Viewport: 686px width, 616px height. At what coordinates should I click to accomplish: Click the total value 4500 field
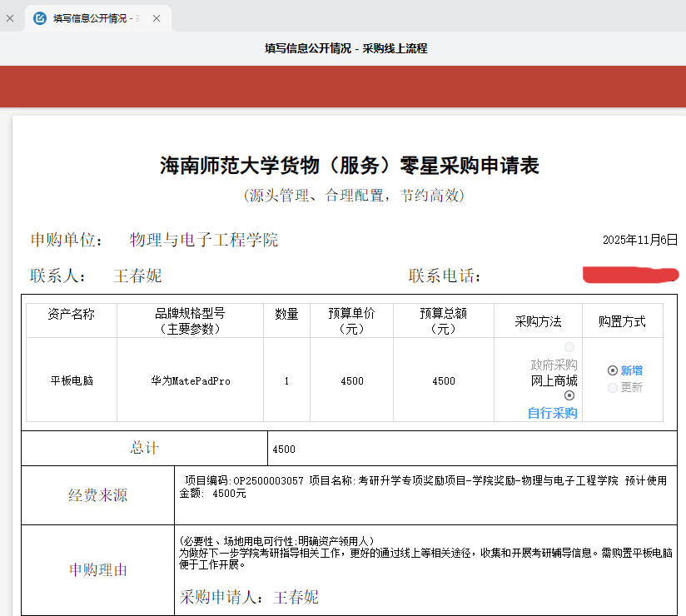(x=284, y=449)
